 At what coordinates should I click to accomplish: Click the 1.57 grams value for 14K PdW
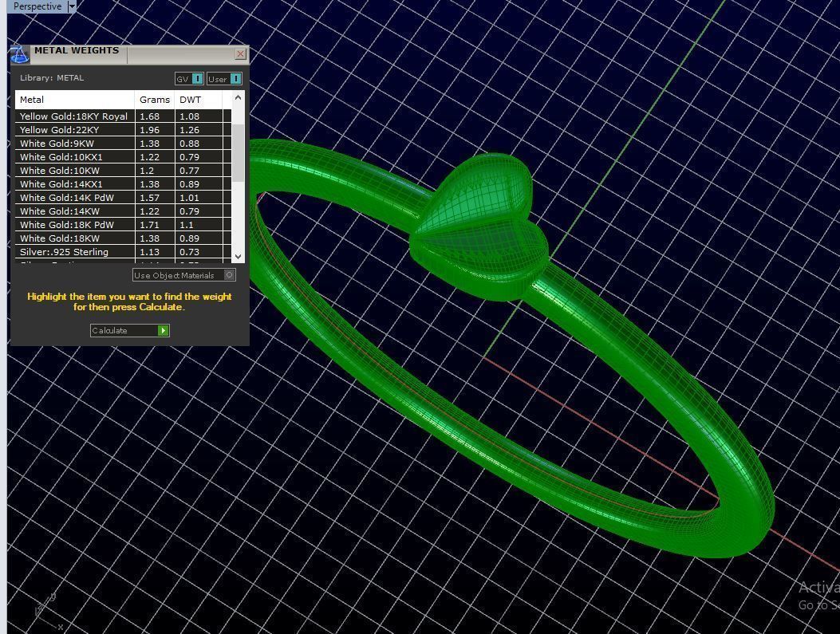tap(149, 198)
